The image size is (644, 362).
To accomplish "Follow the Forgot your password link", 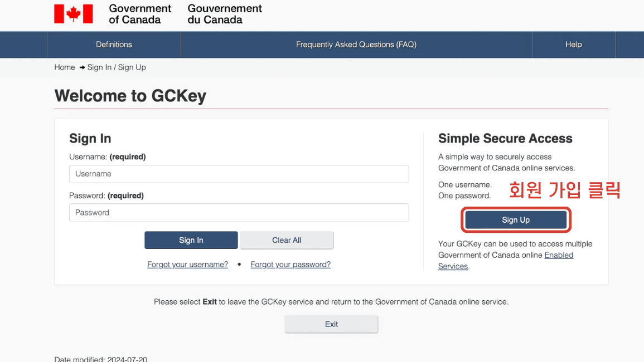I will (290, 265).
